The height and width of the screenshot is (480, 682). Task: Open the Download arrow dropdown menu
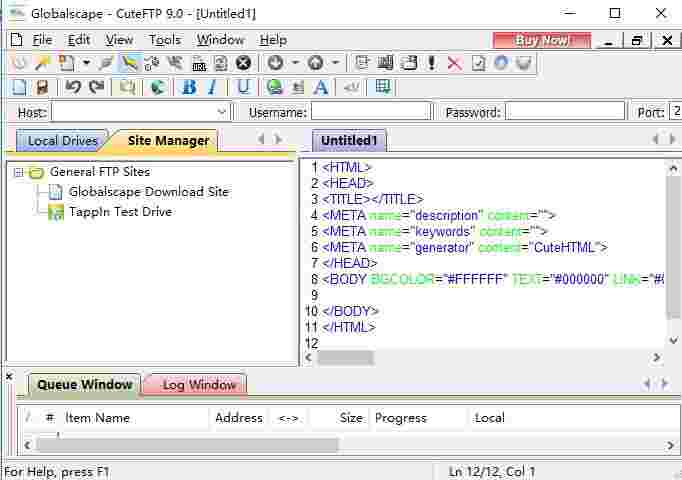tap(295, 63)
